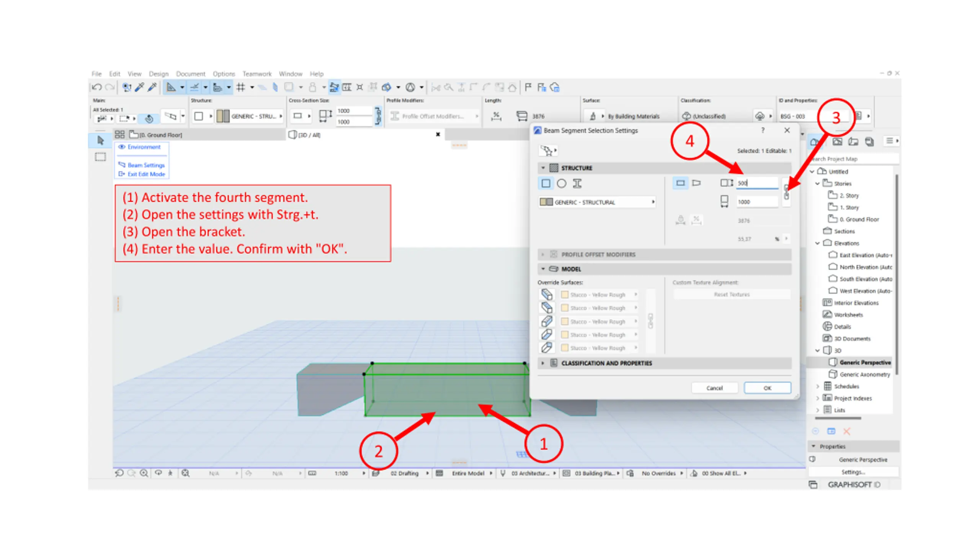The width and height of the screenshot is (980, 551).
Task: Click the quick layers tab grid icon
Action: (x=120, y=134)
